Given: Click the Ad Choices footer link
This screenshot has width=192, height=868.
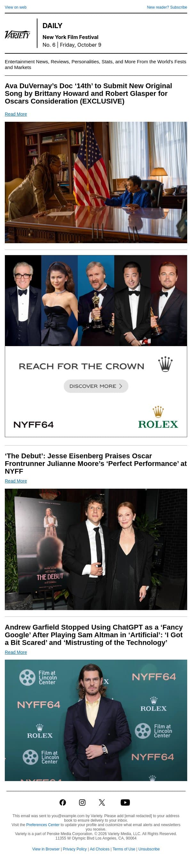Looking at the screenshot, I should [100, 849].
